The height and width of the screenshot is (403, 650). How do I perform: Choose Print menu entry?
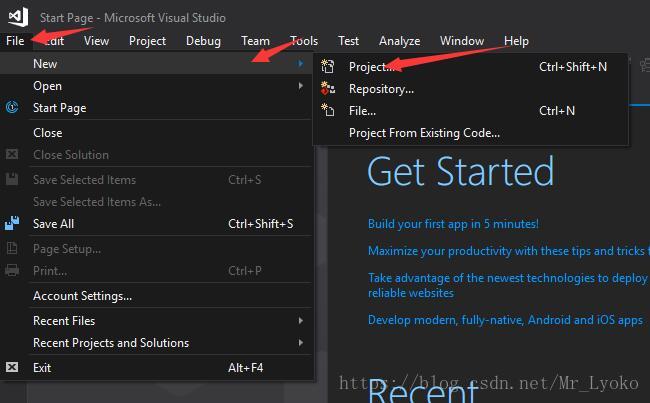tap(156, 271)
